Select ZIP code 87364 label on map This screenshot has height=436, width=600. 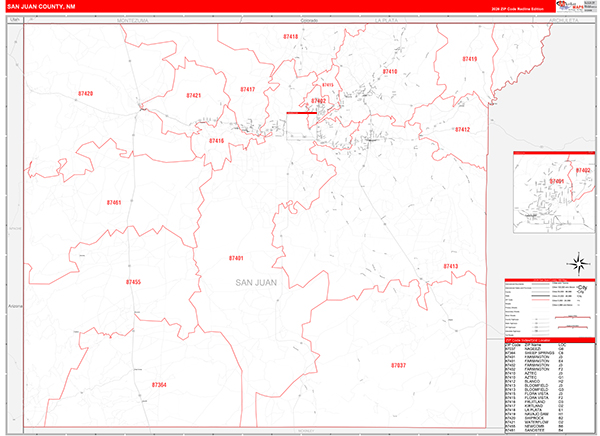[159, 385]
